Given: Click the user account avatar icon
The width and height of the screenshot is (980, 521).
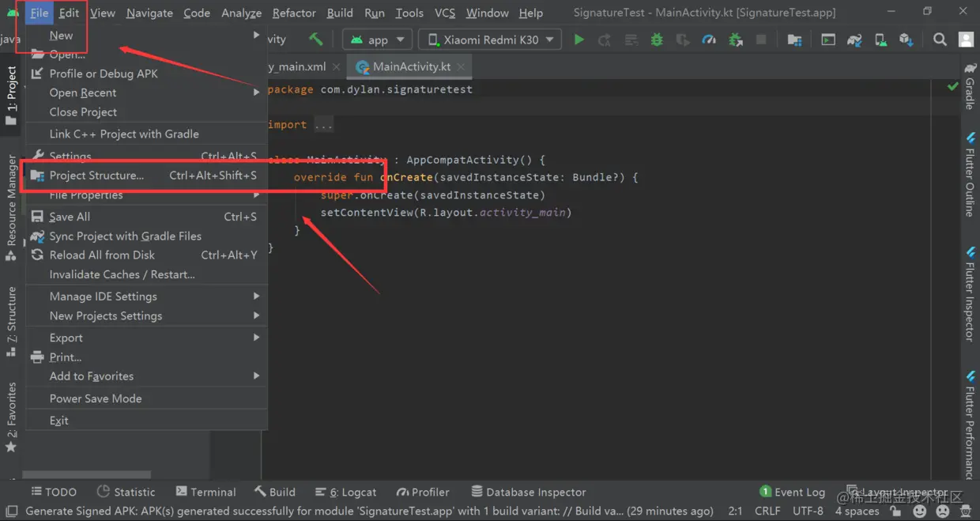Looking at the screenshot, I should click(x=966, y=40).
